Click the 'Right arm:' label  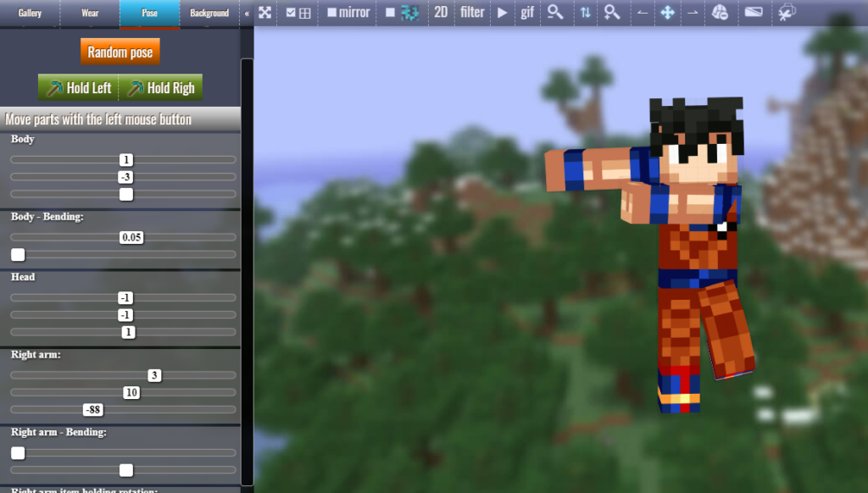coord(36,355)
